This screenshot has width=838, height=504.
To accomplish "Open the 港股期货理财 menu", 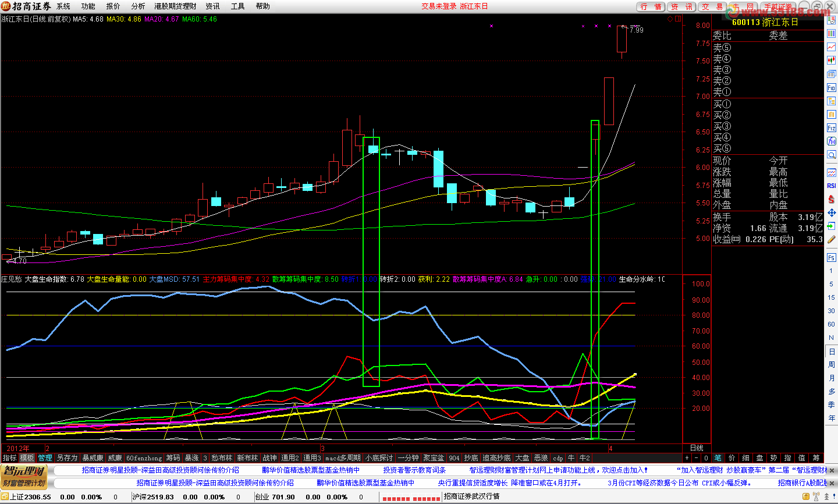I will (x=175, y=6).
